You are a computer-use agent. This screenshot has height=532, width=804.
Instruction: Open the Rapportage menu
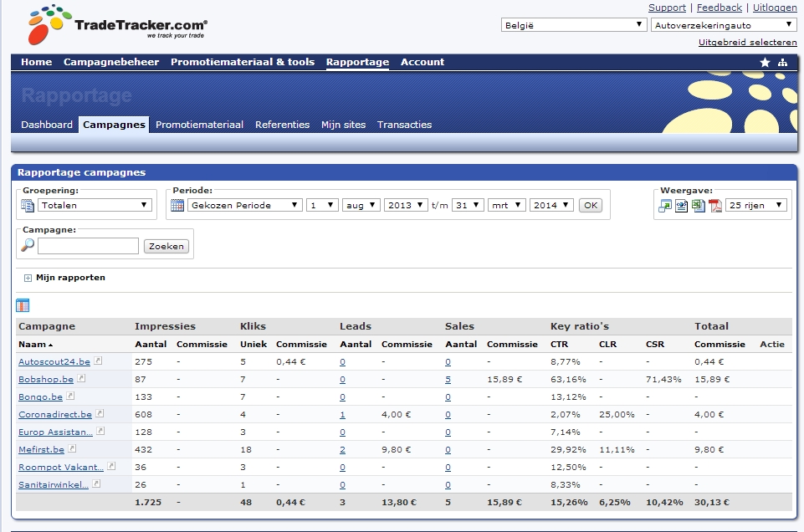357,62
